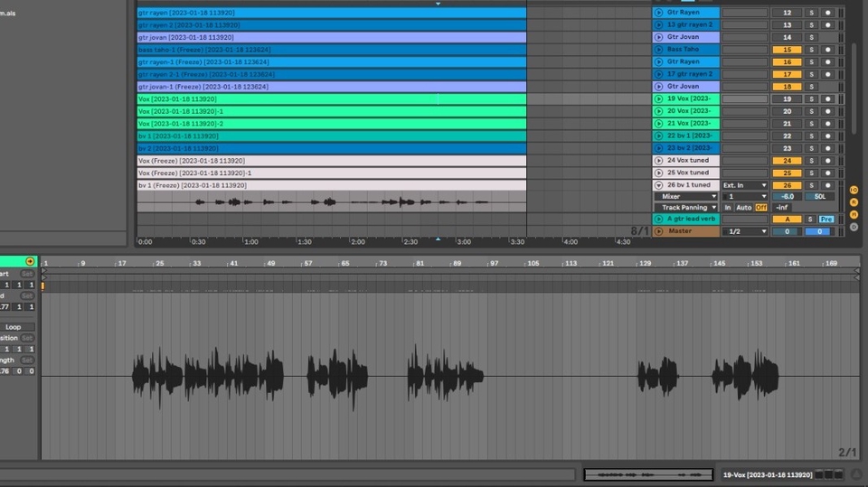Unfold track 12 Gtr Rayen with its arrow icon

coord(658,12)
